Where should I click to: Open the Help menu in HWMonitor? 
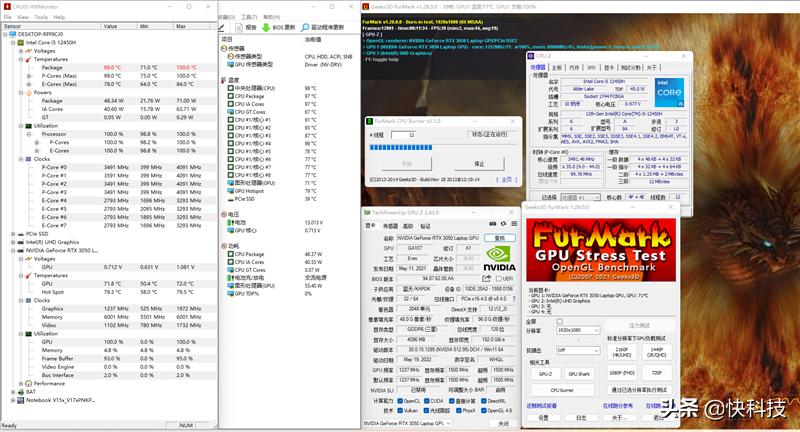click(x=59, y=17)
